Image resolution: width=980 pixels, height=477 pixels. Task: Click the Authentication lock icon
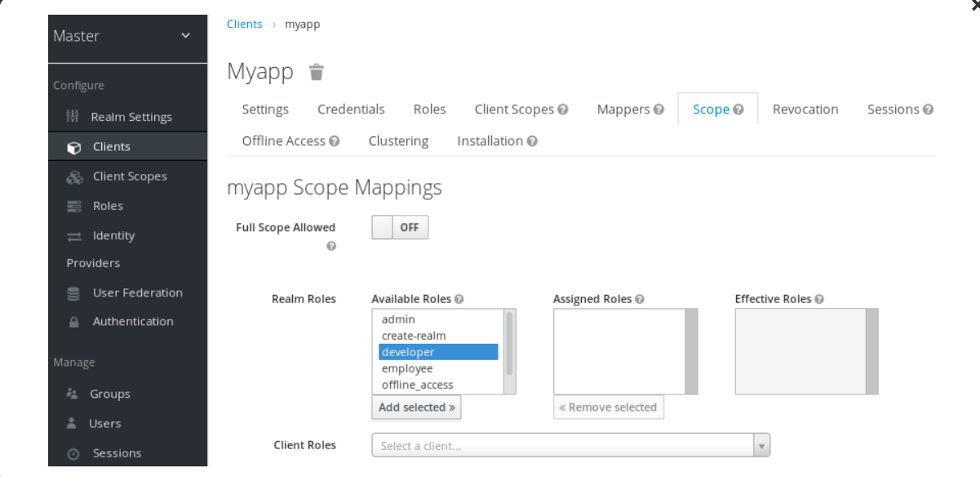(73, 321)
